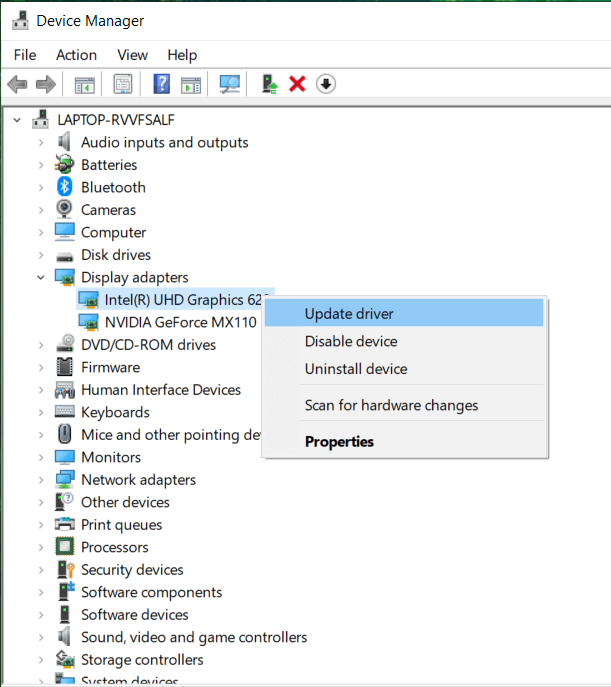Viewport: 611px width, 687px height.
Task: Select the Processors text label
Action: point(115,547)
